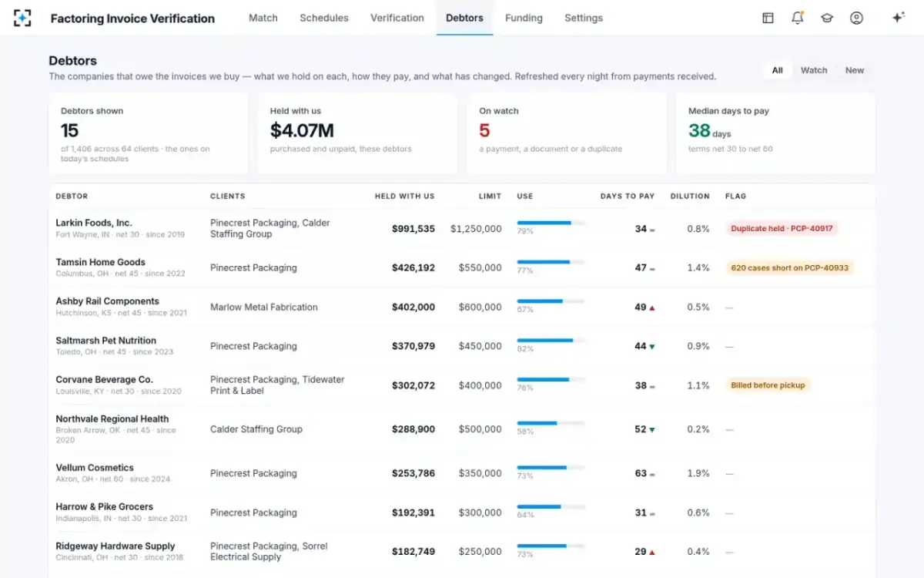The image size is (924, 578).
Task: Click the Ridgeway Hardware Supply 73% usage bar
Action: (x=551, y=546)
